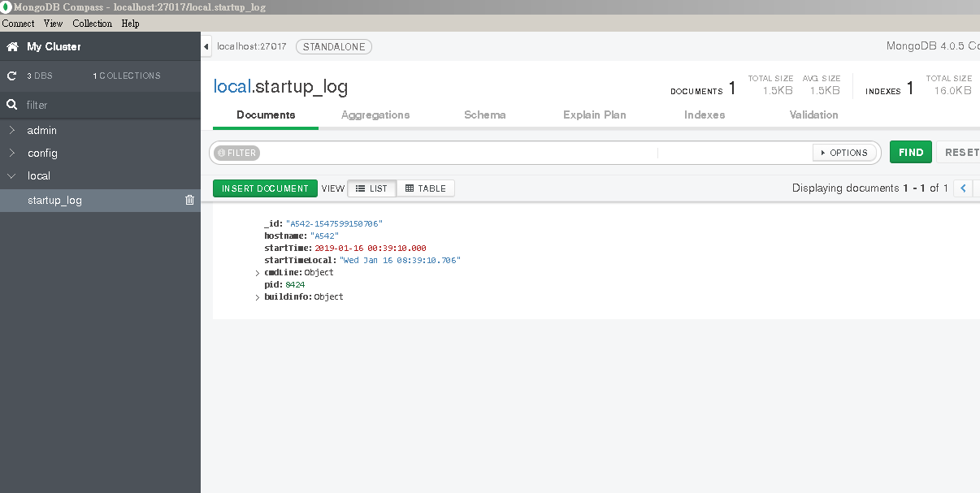Delete the startup_log collection via trash icon
The width and height of the screenshot is (980, 493).
pyautogui.click(x=189, y=200)
